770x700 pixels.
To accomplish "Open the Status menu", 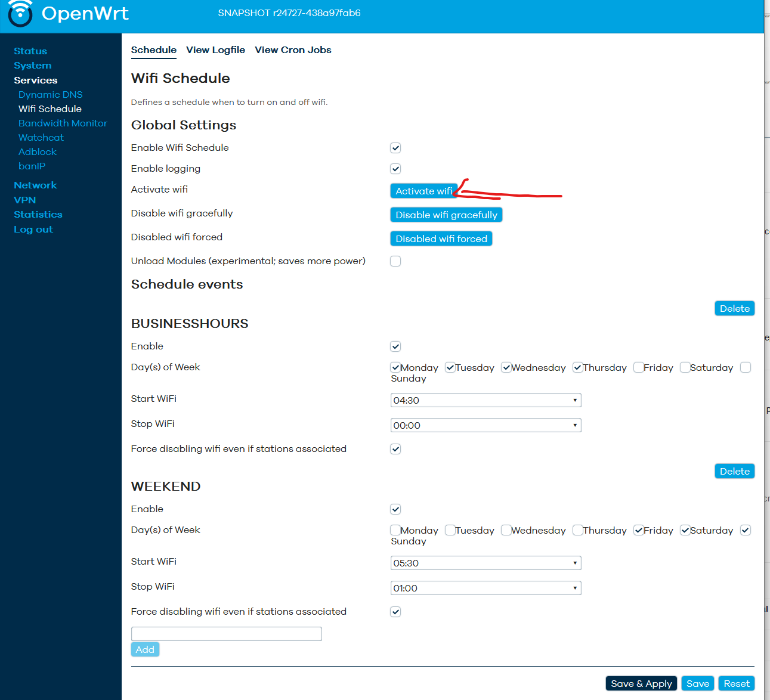I will [x=30, y=51].
